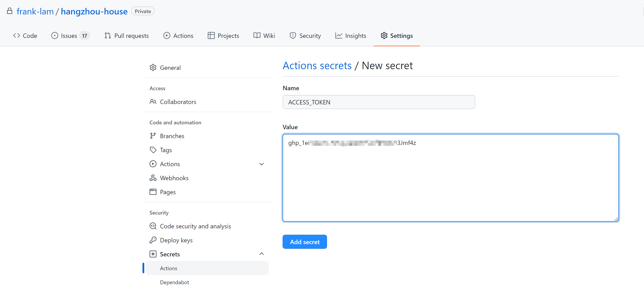Open Collaborators in sidebar
Screen dimensions: 644x289
coord(207,102)
